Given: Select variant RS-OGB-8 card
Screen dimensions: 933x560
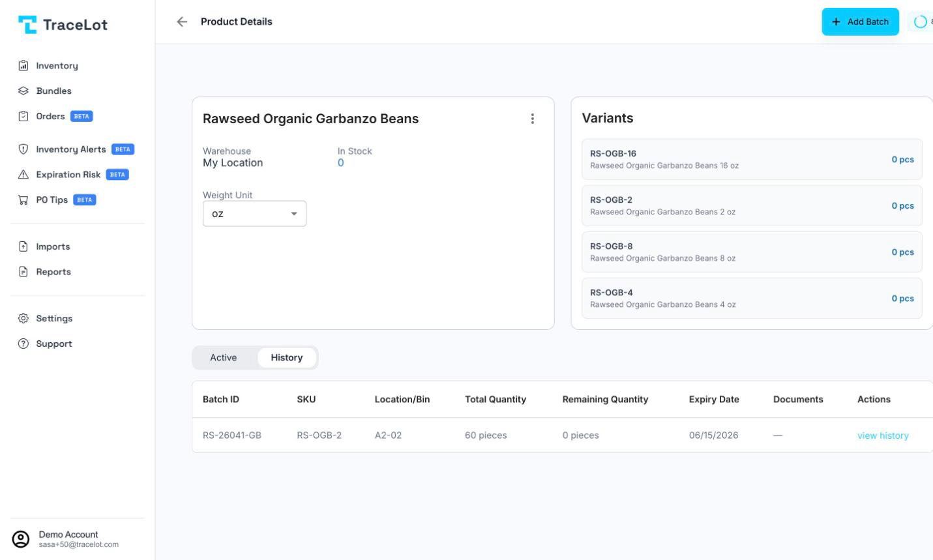Looking at the screenshot, I should [752, 252].
